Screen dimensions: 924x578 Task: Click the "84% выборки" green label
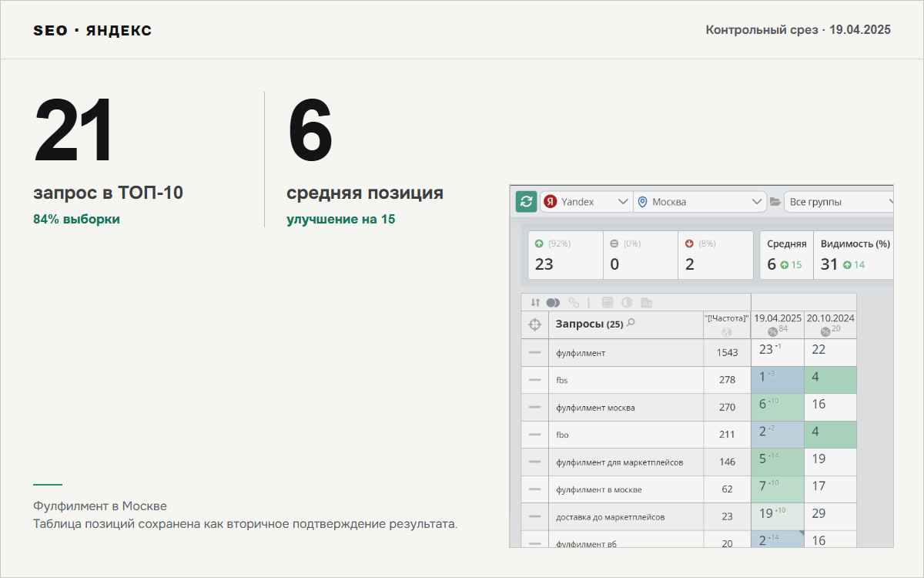[76, 219]
